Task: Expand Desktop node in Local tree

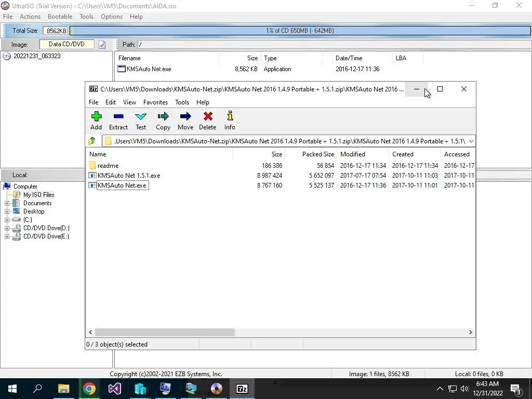Action: click(7, 212)
